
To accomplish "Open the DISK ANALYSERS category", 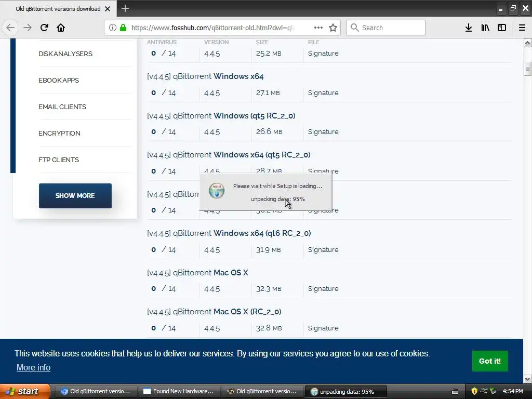I will pos(65,54).
